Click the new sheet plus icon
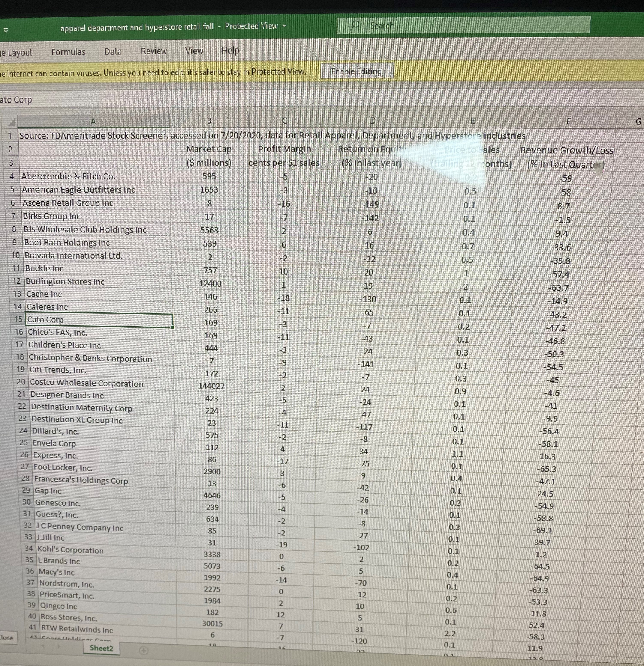The height and width of the screenshot is (666, 644). coord(144,651)
